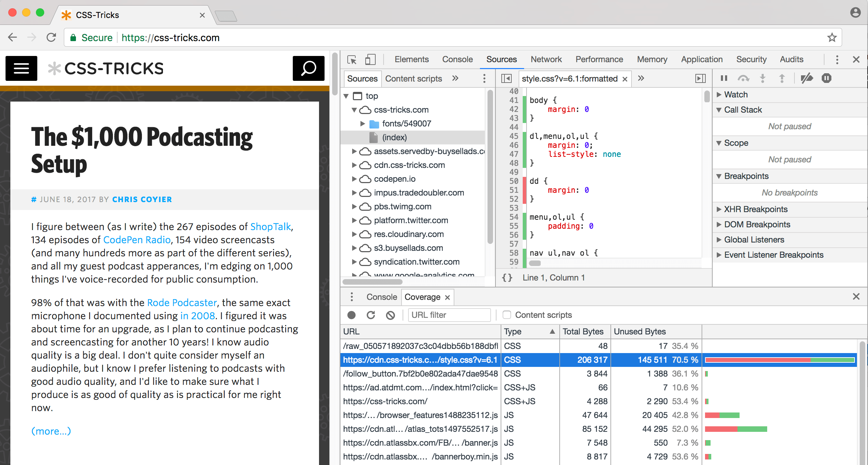Image resolution: width=868 pixels, height=465 pixels.
Task: Open The $1,000 Podcasting Setup headline
Action: pyautogui.click(x=142, y=150)
